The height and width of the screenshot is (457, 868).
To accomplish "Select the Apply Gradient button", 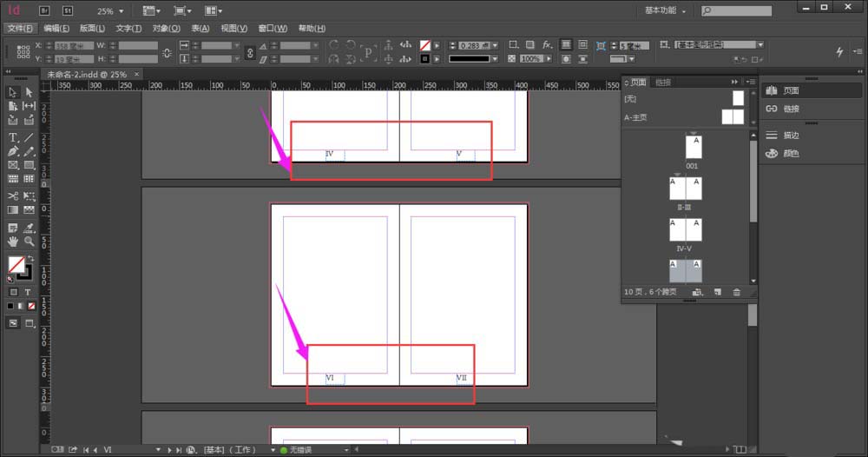I will [21, 306].
